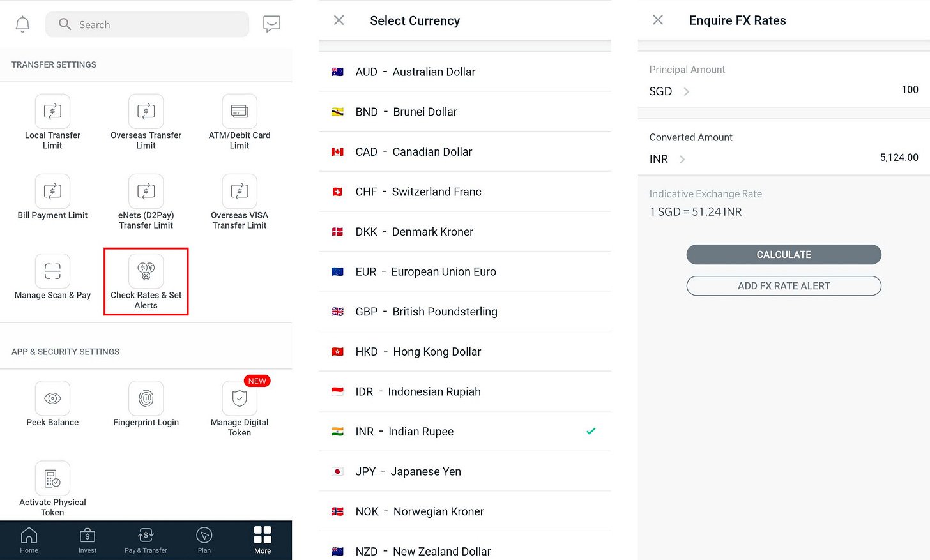Select INR - Indian Rupee
Viewport: 930px width, 560px height.
tap(465, 432)
